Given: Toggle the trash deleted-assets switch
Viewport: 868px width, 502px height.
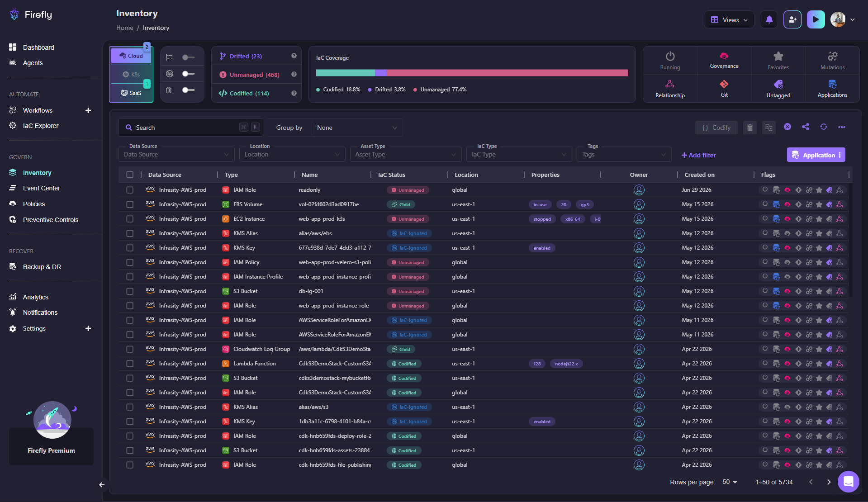Looking at the screenshot, I should click(188, 90).
